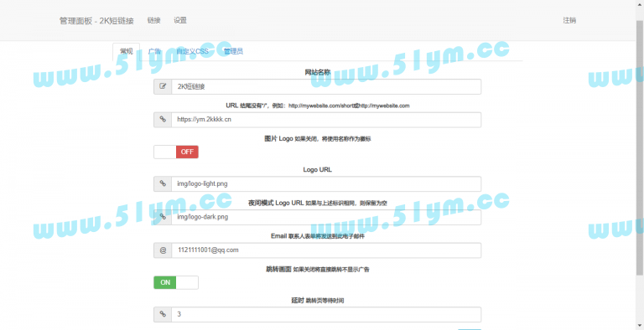Image resolution: width=644 pixels, height=330 pixels.
Task: Click the @ icon beside the email field
Action: point(163,250)
